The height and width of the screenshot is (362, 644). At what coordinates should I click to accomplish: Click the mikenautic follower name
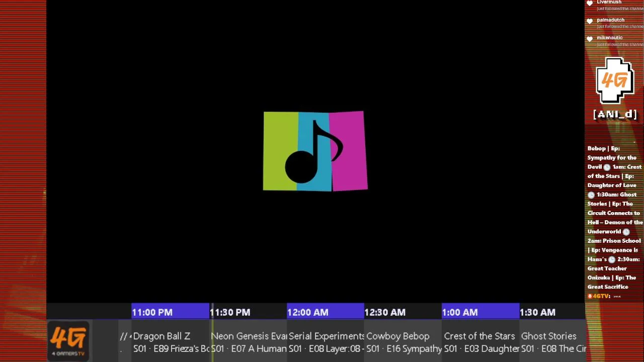[609, 38]
